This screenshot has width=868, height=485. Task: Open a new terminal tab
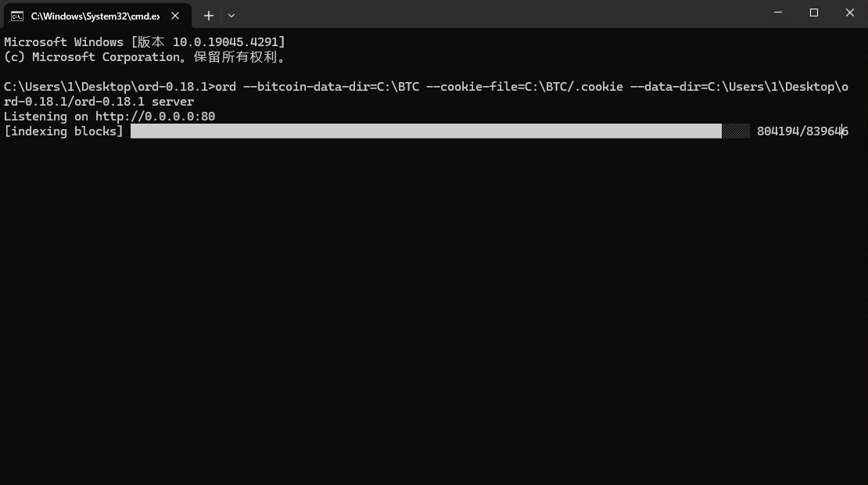(x=209, y=16)
